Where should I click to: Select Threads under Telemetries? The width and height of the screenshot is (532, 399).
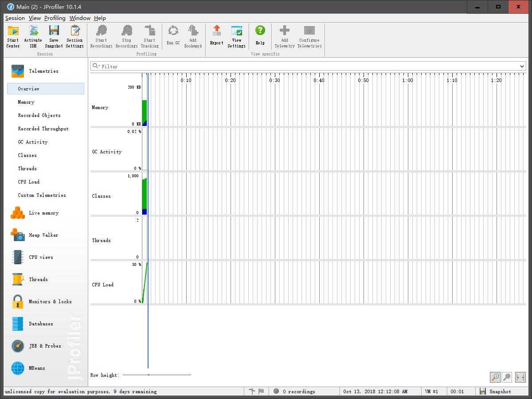(27, 168)
